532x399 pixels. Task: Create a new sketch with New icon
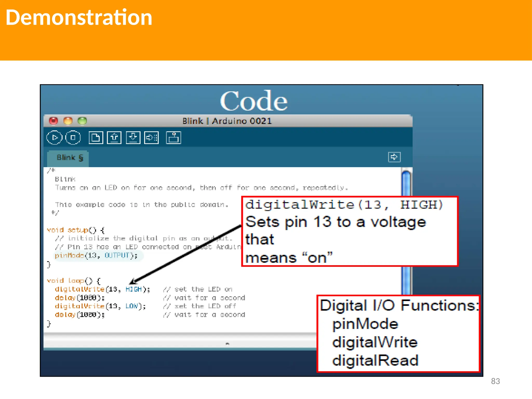[x=96, y=137]
